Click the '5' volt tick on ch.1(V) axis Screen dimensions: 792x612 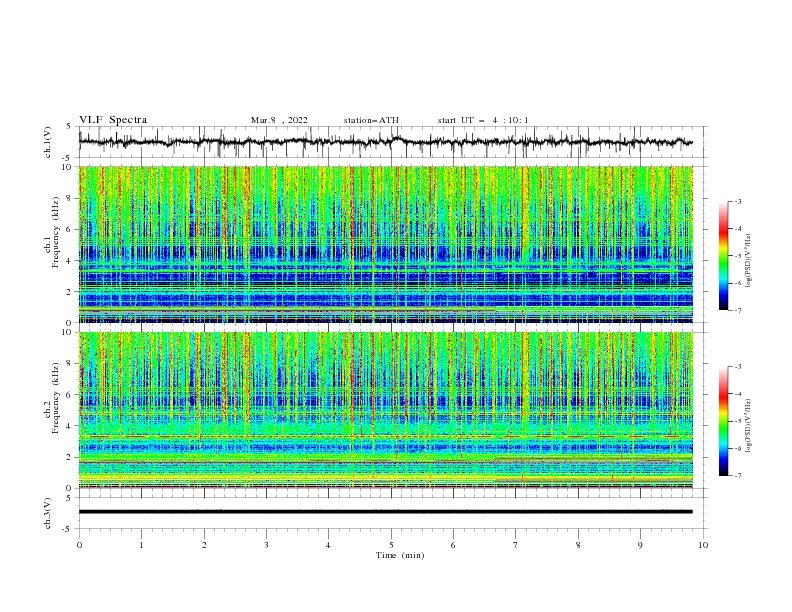(x=69, y=127)
